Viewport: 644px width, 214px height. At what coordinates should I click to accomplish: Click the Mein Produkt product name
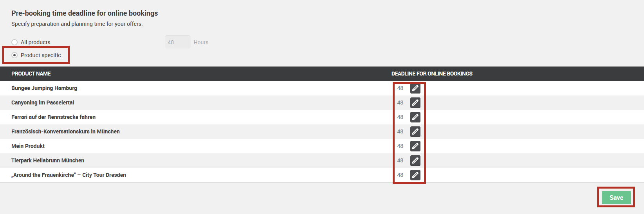tap(28, 146)
